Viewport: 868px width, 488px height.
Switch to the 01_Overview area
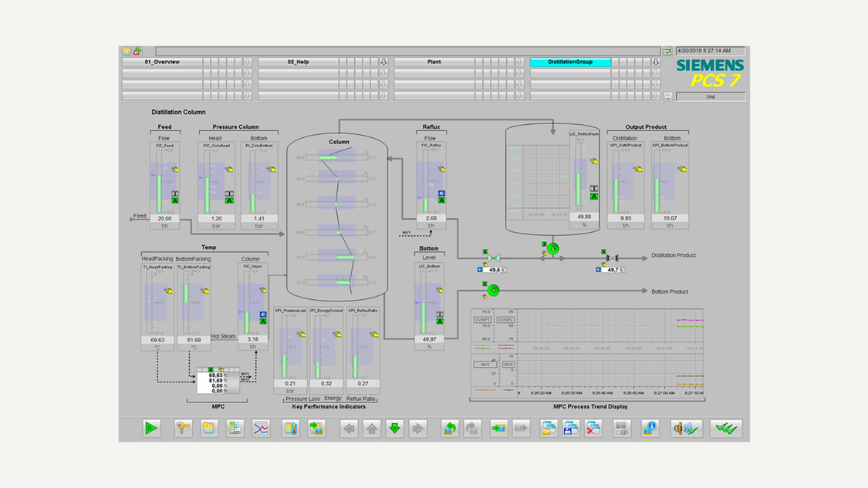[x=162, y=62]
